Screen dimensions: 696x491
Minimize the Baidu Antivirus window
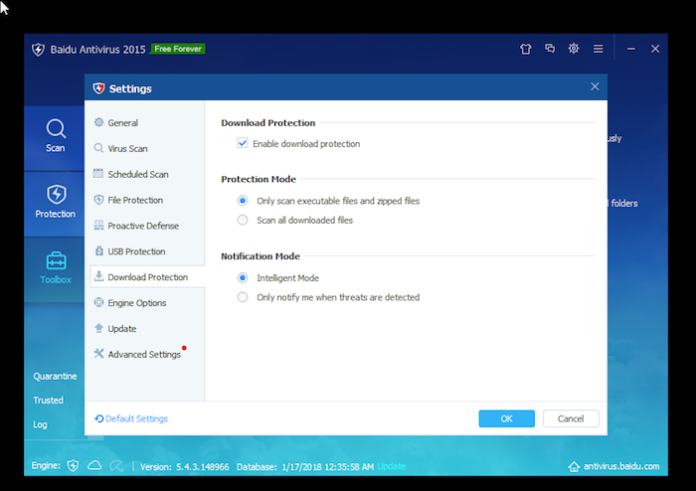point(631,49)
